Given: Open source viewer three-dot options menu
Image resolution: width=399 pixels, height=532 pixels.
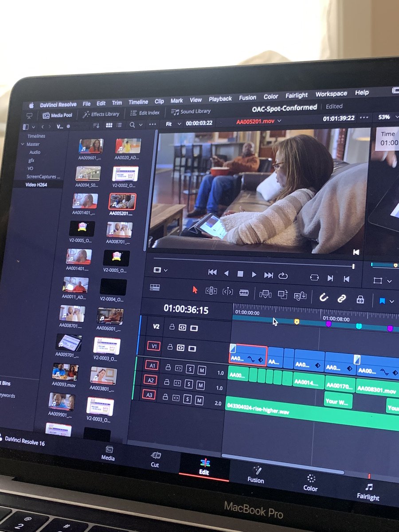Looking at the screenshot, I should tap(364, 118).
